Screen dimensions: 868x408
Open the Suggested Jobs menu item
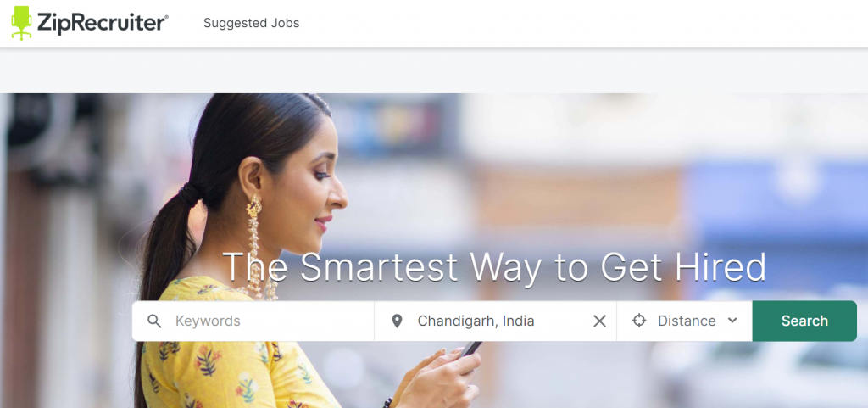[251, 23]
